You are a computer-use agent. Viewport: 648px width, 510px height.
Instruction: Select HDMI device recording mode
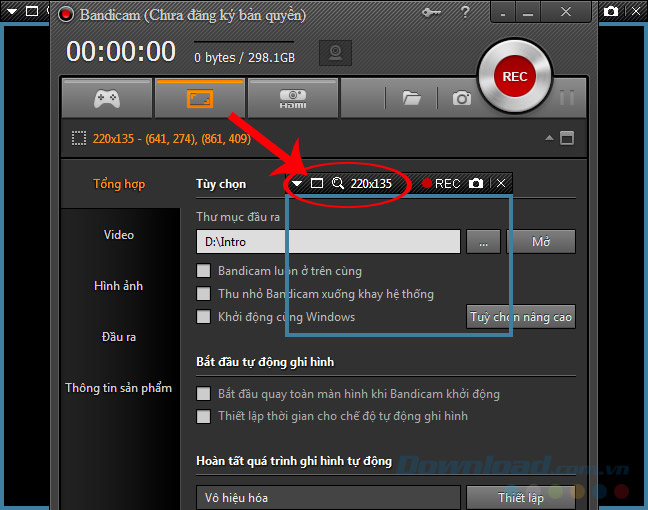pyautogui.click(x=292, y=98)
